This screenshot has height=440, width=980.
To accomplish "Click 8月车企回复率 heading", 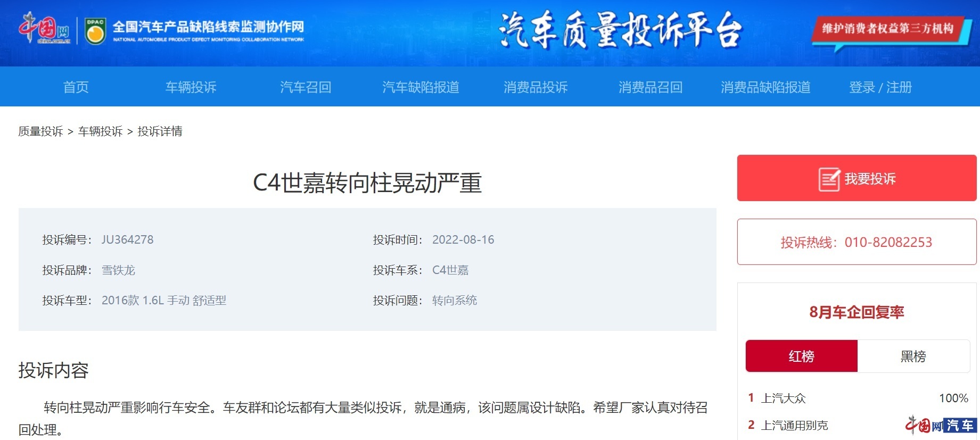I will click(857, 312).
